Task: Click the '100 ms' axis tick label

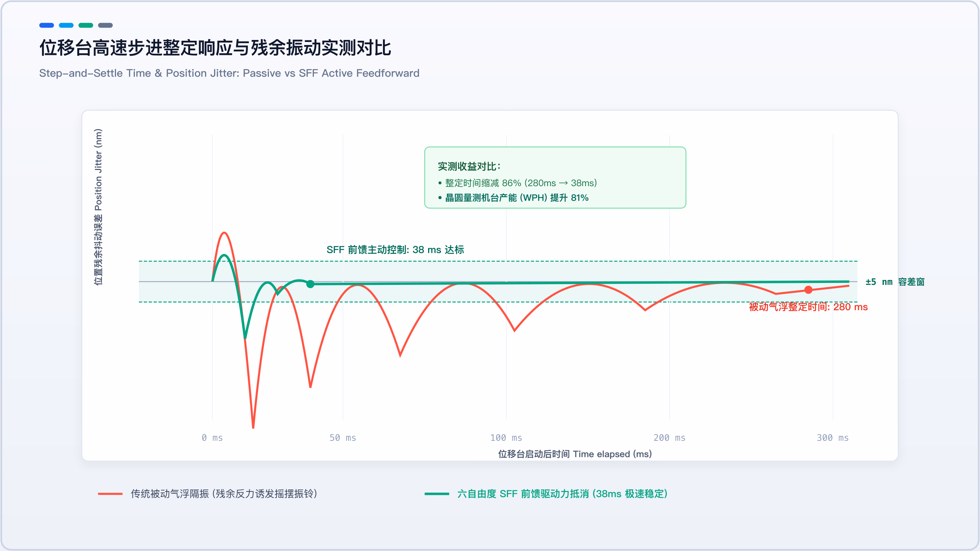Action: tap(506, 438)
